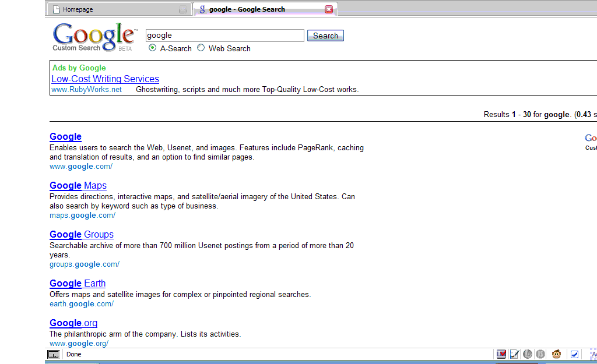This screenshot has height=364, width=597.
Task: Open the HTML Validator TV icon
Action: tap(501, 354)
